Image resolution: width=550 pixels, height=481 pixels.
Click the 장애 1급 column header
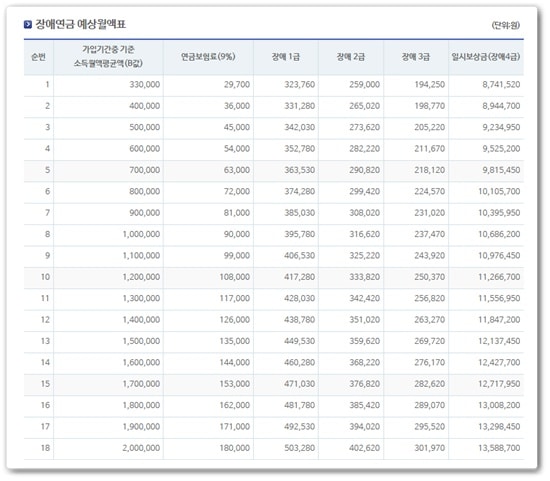(x=286, y=57)
